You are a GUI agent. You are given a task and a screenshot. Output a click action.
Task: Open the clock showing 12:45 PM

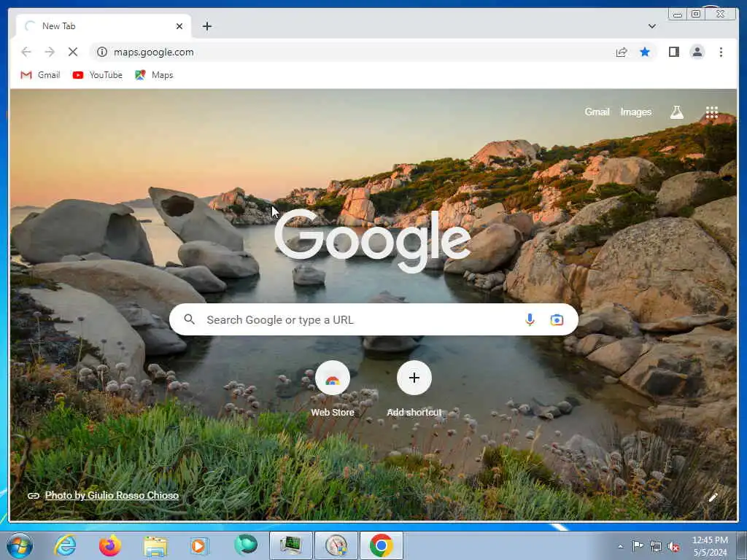710,546
